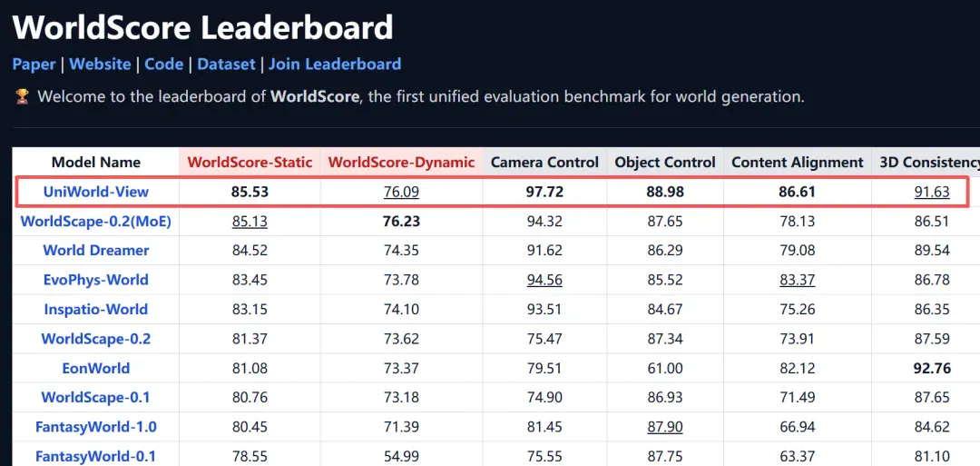Open the UniWorld-View model link
Image resolution: width=980 pixels, height=466 pixels.
(95, 192)
